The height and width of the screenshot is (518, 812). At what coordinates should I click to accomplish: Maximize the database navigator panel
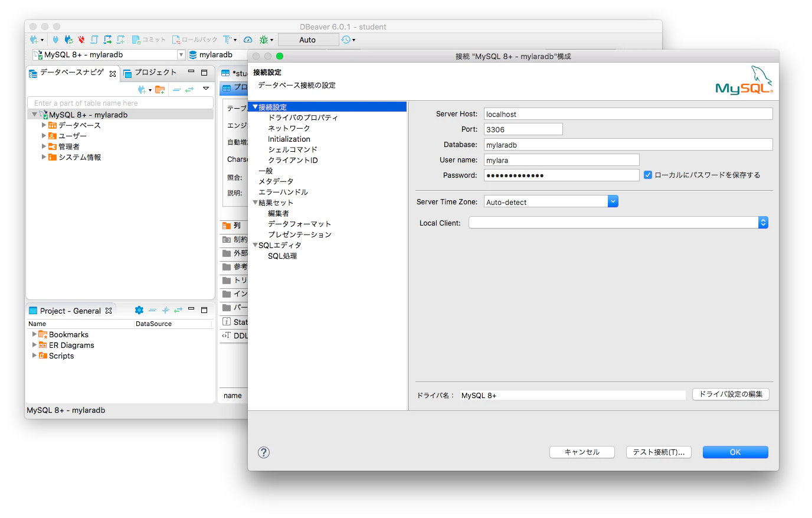(204, 72)
